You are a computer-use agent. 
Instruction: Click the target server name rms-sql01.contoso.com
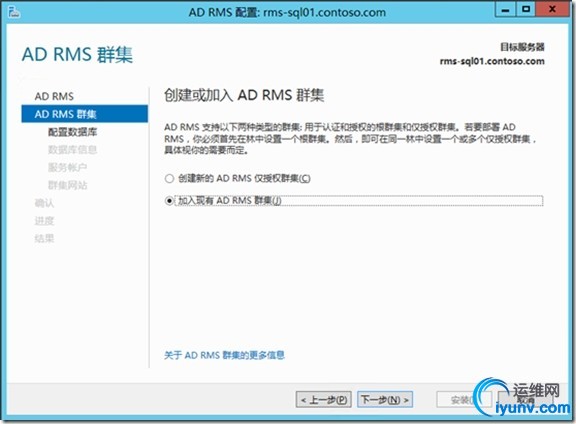[492, 61]
